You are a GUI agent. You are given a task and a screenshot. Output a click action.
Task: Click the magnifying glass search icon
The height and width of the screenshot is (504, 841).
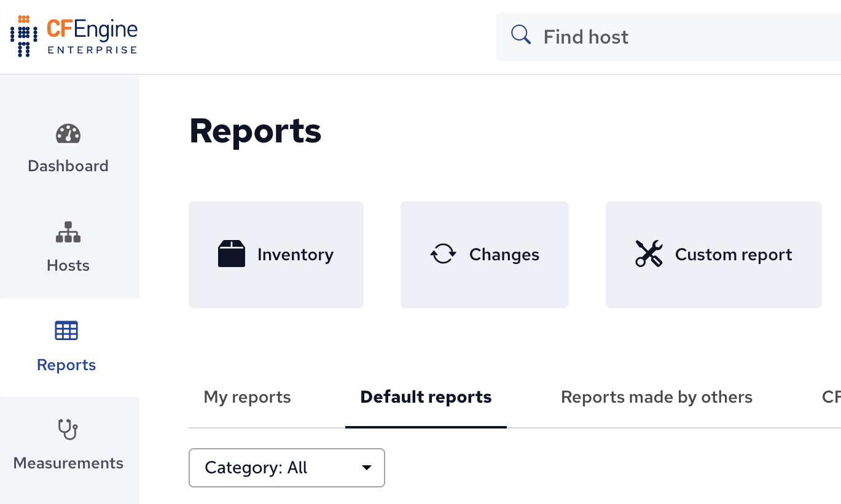click(521, 35)
